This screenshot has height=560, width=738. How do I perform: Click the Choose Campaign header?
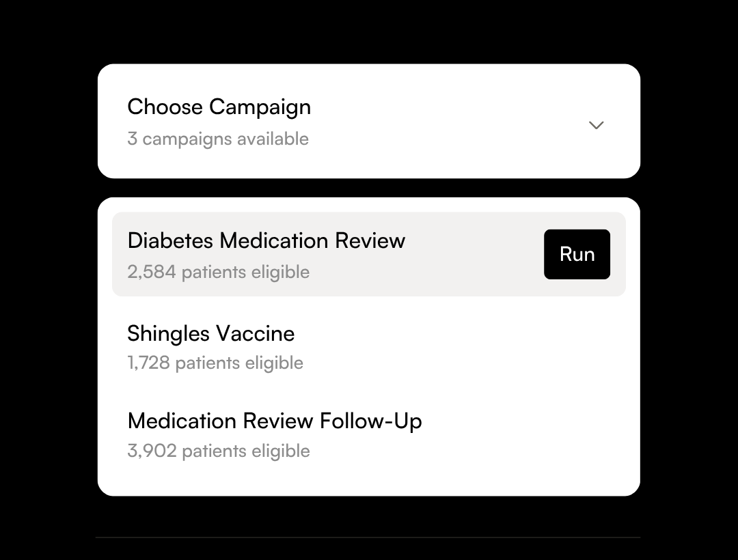point(219,107)
